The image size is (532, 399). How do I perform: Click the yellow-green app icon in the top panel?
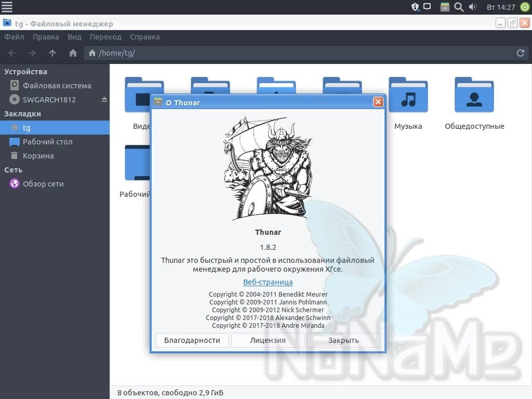click(x=445, y=7)
